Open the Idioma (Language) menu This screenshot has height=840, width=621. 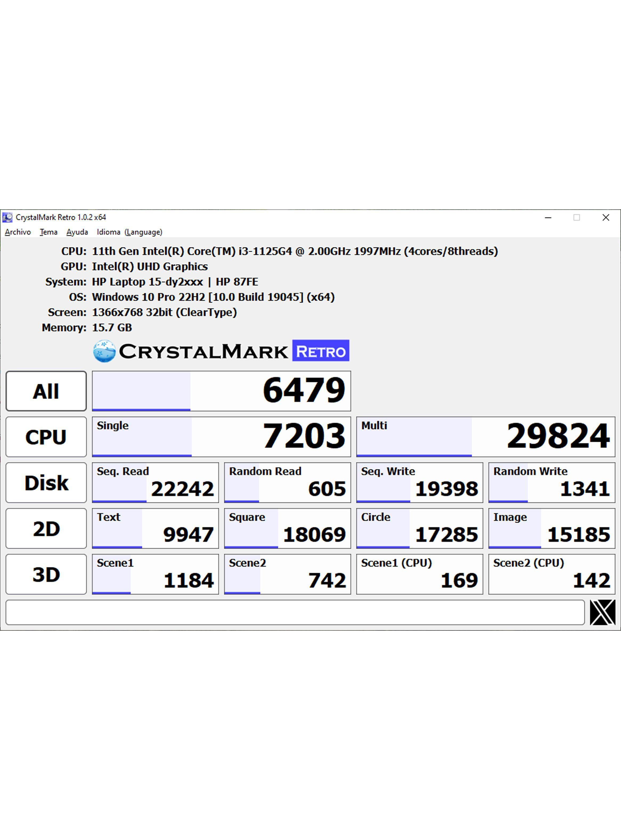click(129, 232)
